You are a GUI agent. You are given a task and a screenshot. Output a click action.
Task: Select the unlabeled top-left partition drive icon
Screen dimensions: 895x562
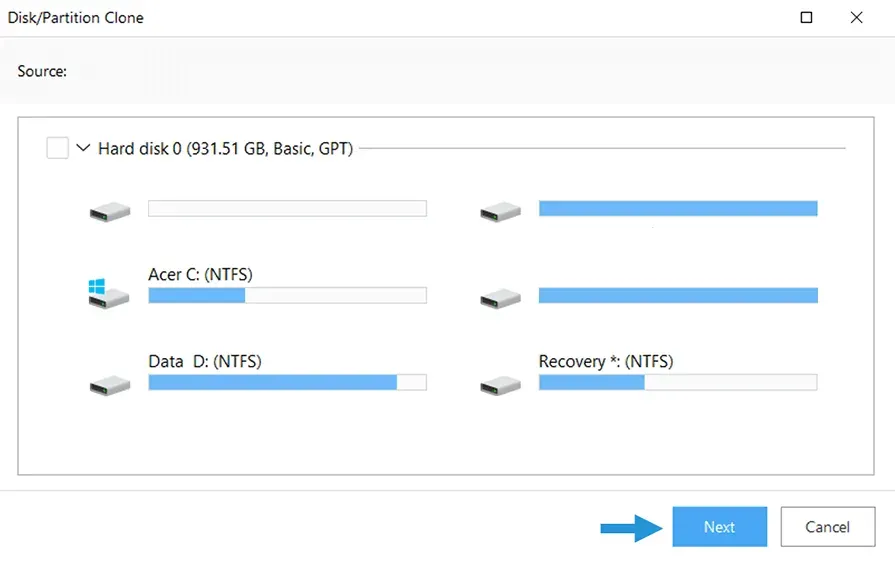[x=108, y=210]
